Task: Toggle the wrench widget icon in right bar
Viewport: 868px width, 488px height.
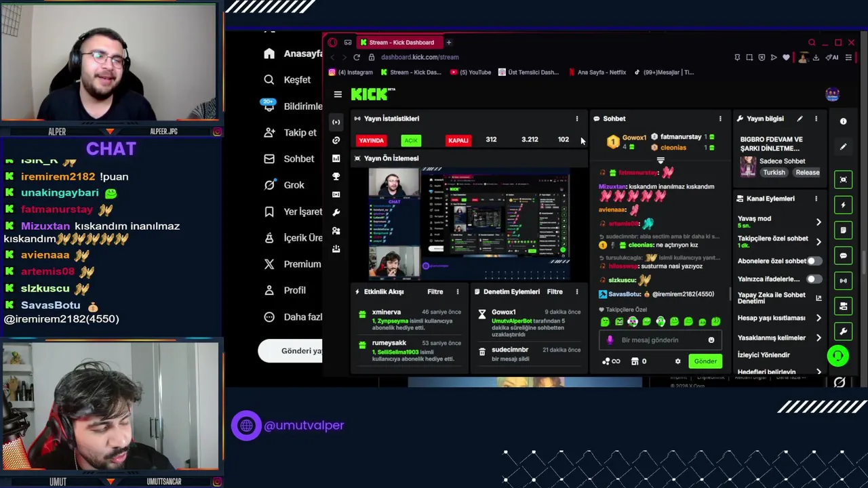Action: (x=843, y=331)
